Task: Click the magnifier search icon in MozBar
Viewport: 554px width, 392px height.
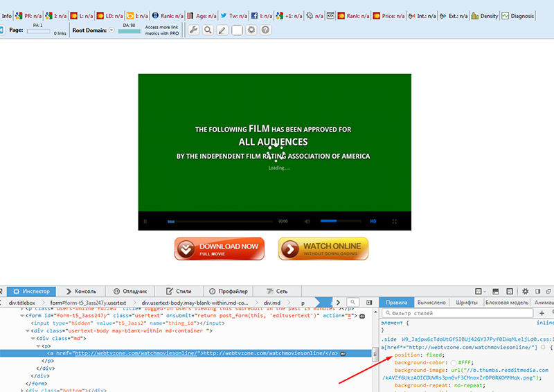Action: [208, 30]
